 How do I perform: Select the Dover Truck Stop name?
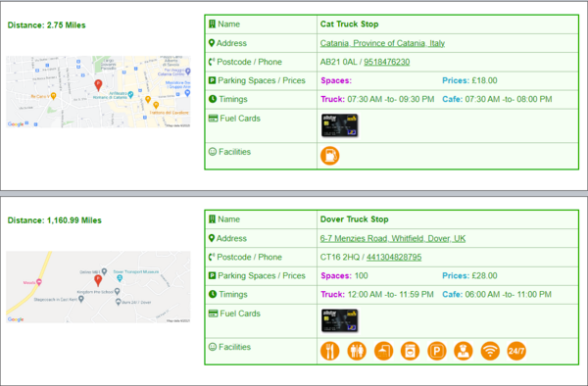point(355,219)
